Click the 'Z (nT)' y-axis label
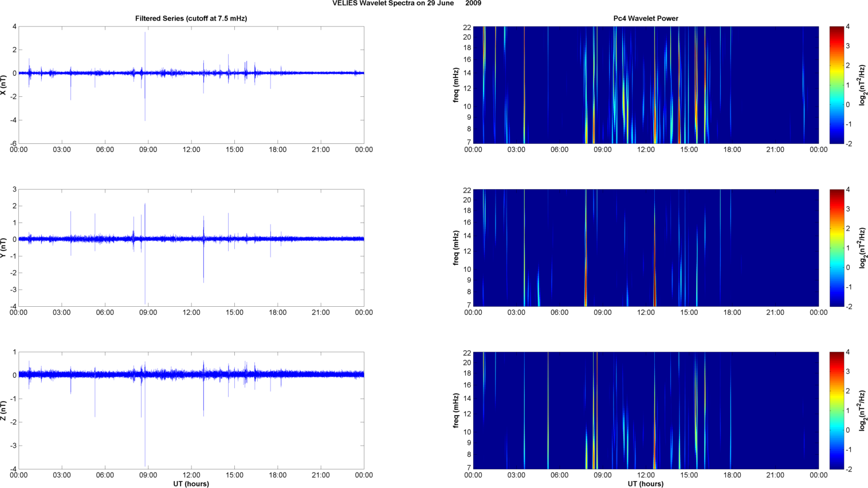 (4, 411)
